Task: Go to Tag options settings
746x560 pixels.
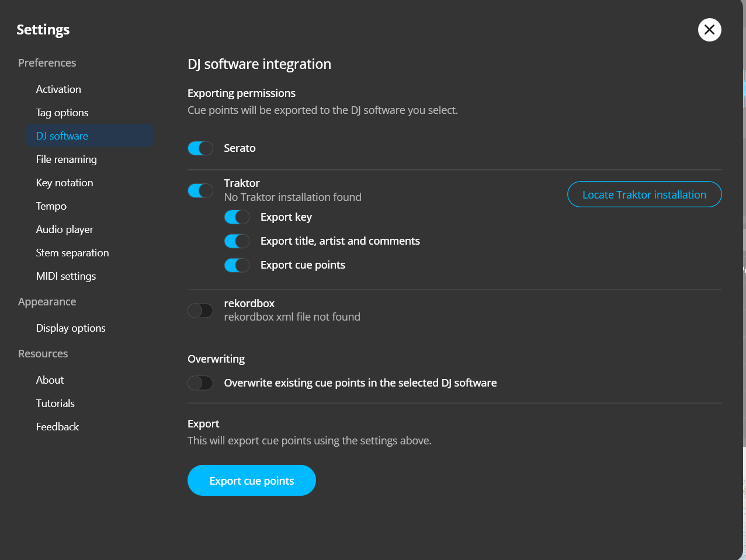Action: tap(62, 113)
